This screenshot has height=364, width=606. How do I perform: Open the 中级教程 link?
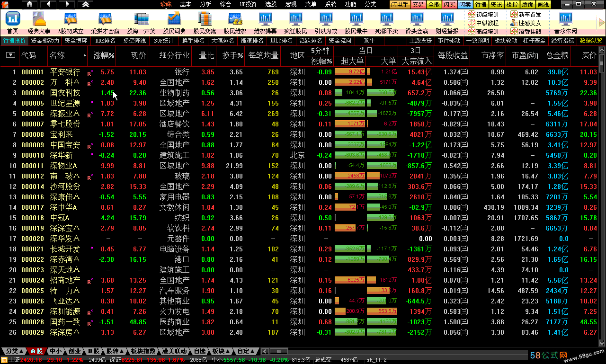[x=482, y=23]
